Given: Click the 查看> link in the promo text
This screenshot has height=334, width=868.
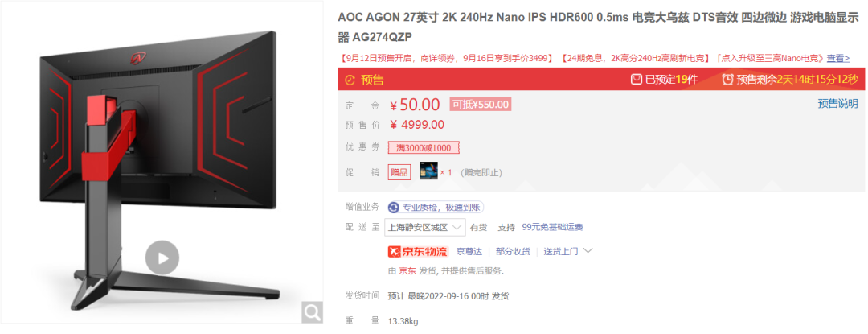Looking at the screenshot, I should [x=838, y=58].
